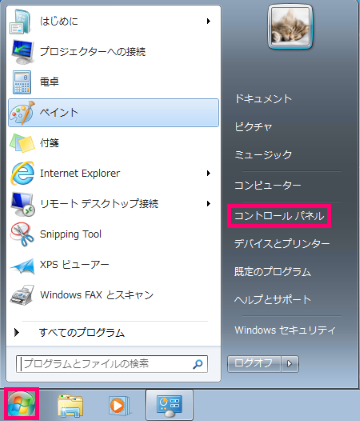Image resolution: width=360 pixels, height=421 pixels.
Task: Open ヘルプとサポート
Action: click(x=273, y=300)
